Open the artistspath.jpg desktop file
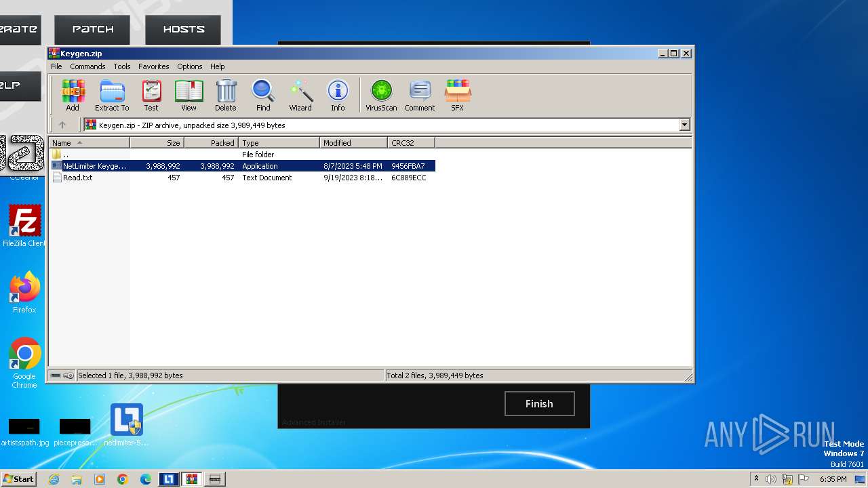The height and width of the screenshot is (488, 868). coord(24,432)
